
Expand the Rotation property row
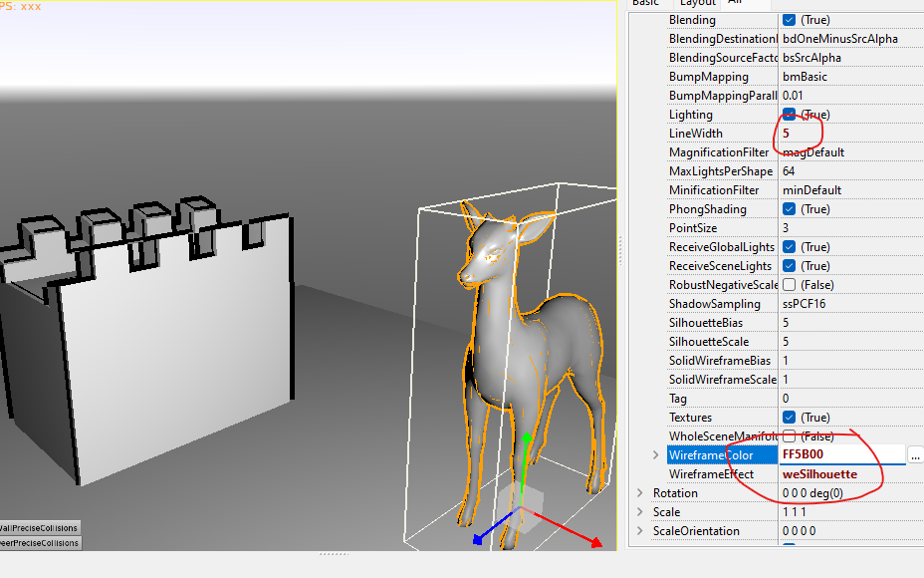point(640,493)
